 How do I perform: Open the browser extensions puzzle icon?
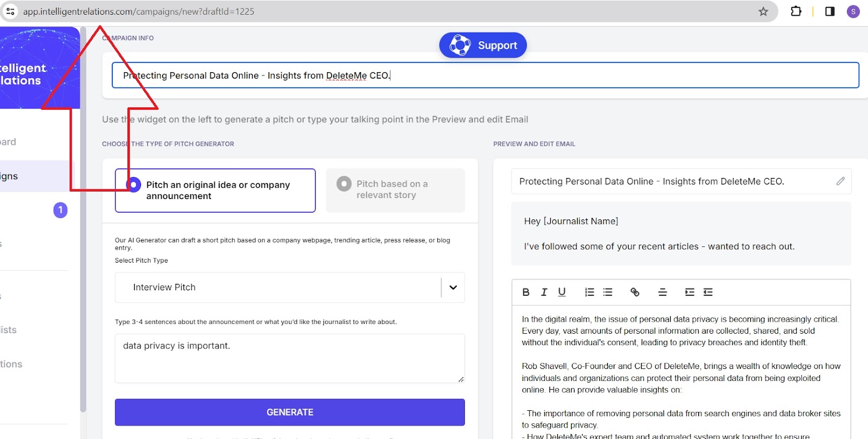[x=796, y=11]
